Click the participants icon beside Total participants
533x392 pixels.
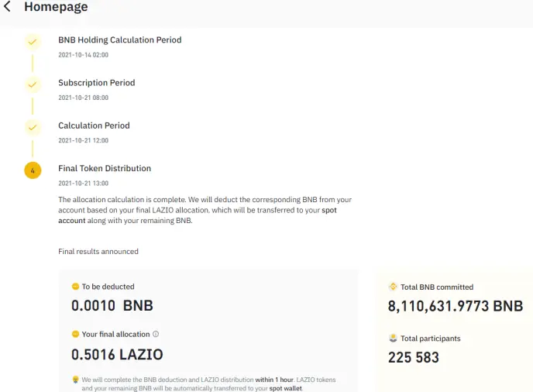click(x=393, y=339)
